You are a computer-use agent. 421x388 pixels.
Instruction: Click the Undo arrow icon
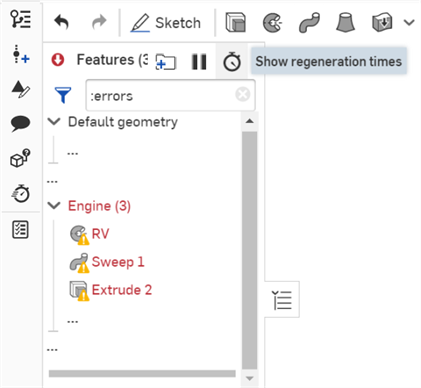[61, 22]
